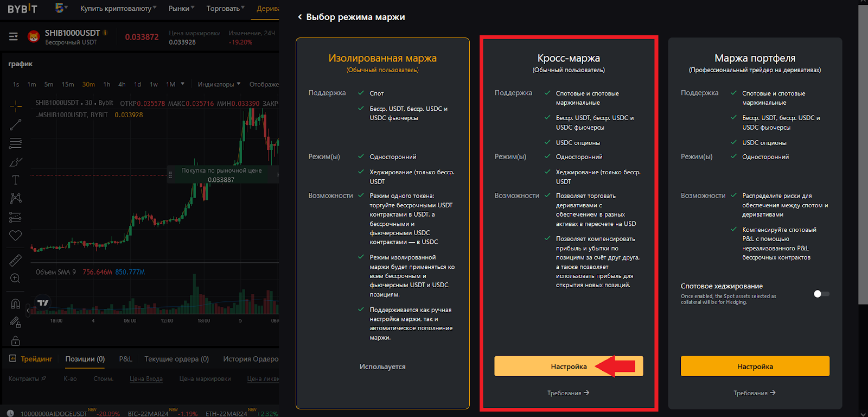
Task: Click the pin icon beside Контракты
Action: click(44, 378)
